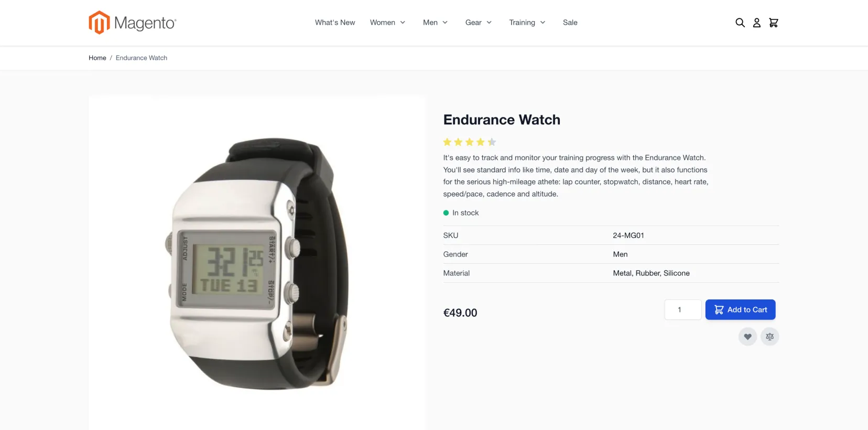Open the customer account icon
868x430 pixels.
click(756, 23)
